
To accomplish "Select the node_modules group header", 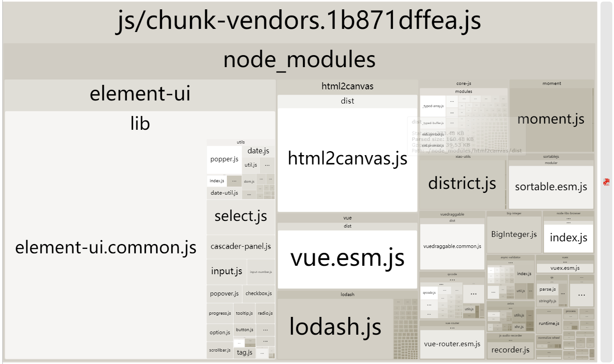I will pos(299,61).
